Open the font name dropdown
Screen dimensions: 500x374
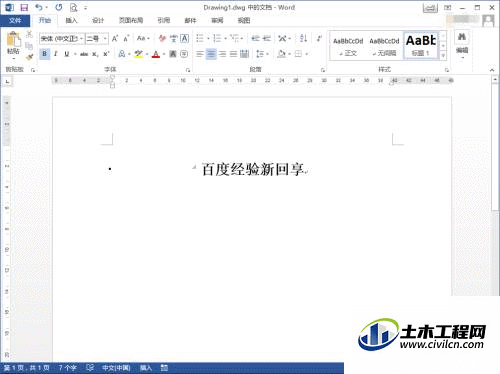pyautogui.click(x=81, y=39)
